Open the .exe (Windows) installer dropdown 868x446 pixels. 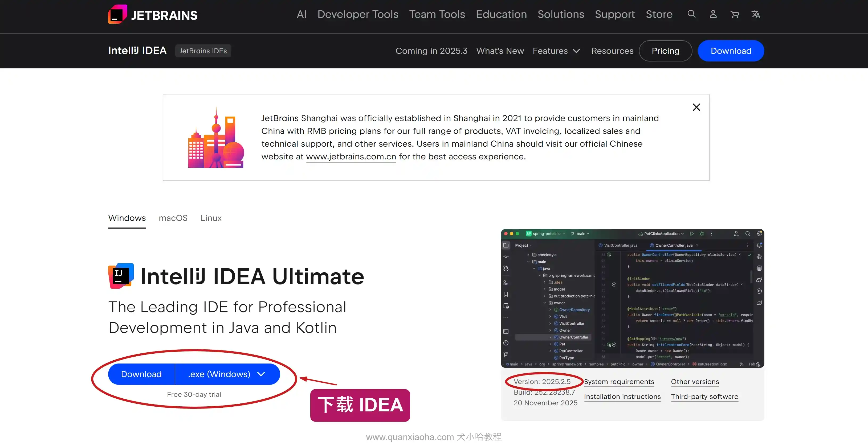[x=227, y=374]
